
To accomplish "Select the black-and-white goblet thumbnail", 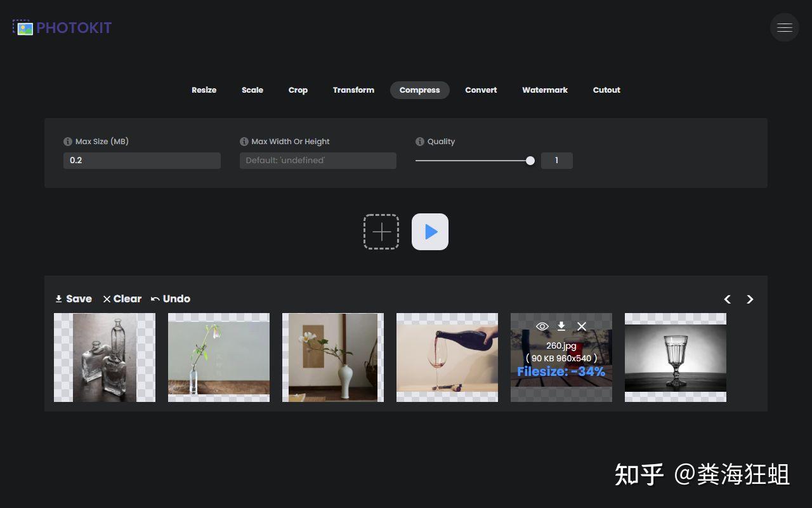I will [676, 358].
